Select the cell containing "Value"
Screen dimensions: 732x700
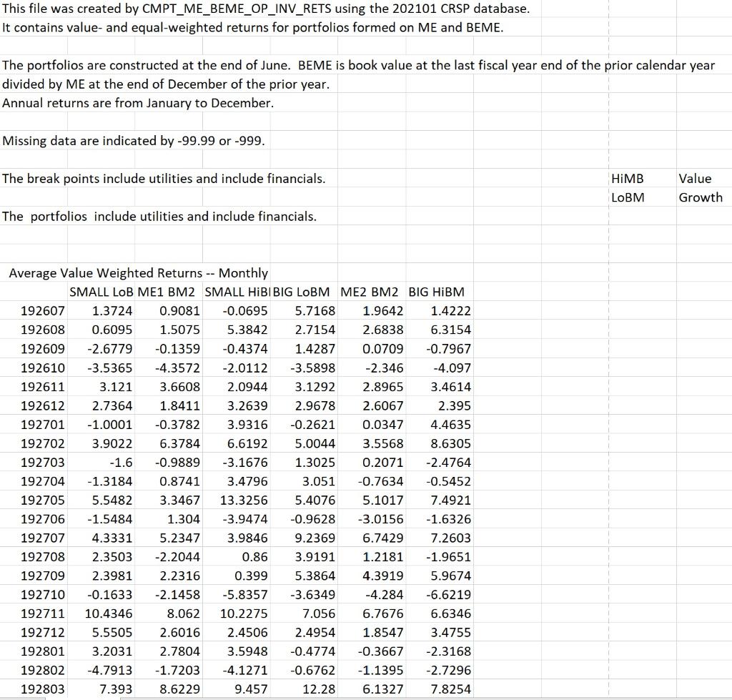click(697, 178)
